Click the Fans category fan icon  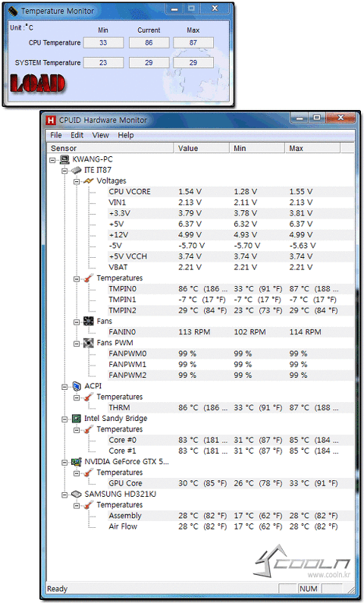click(x=89, y=321)
